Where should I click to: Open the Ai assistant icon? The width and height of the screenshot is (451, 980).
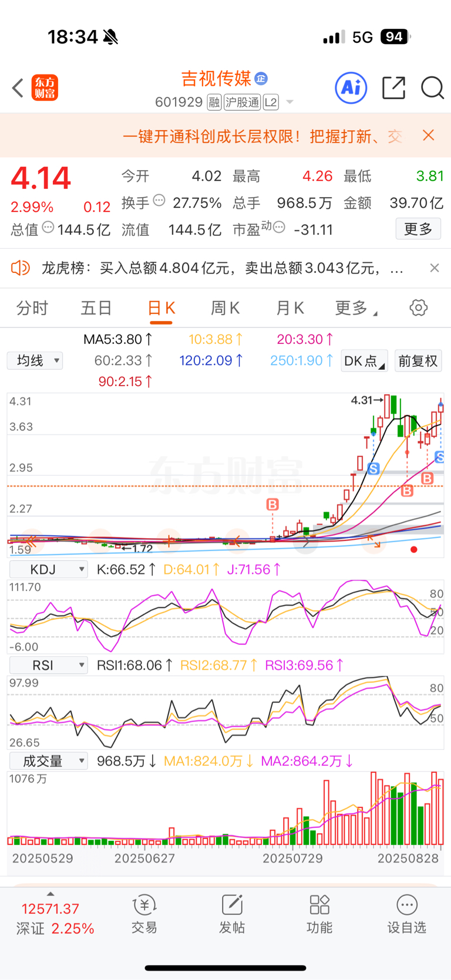click(351, 88)
